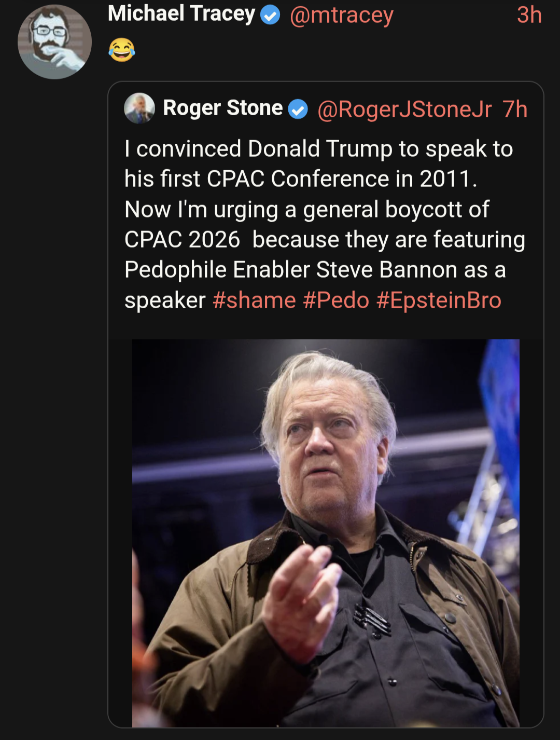This screenshot has width=560, height=740.
Task: Click the Roger Stone display name
Action: 223,108
